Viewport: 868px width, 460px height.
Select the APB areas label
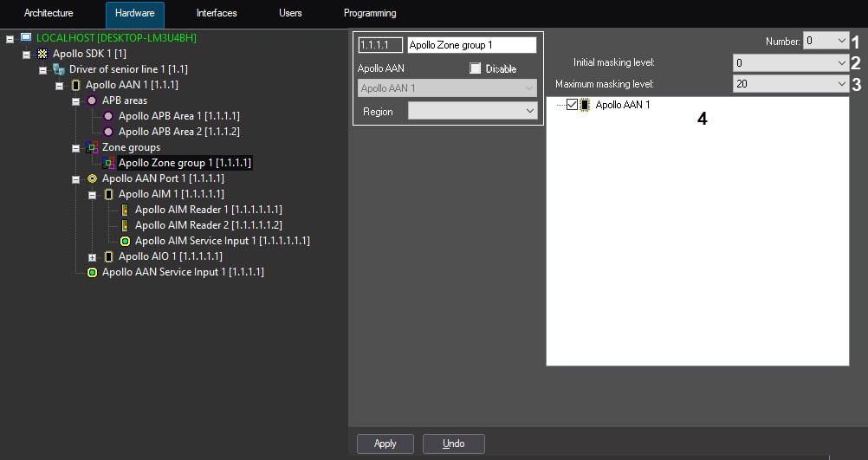coord(125,100)
